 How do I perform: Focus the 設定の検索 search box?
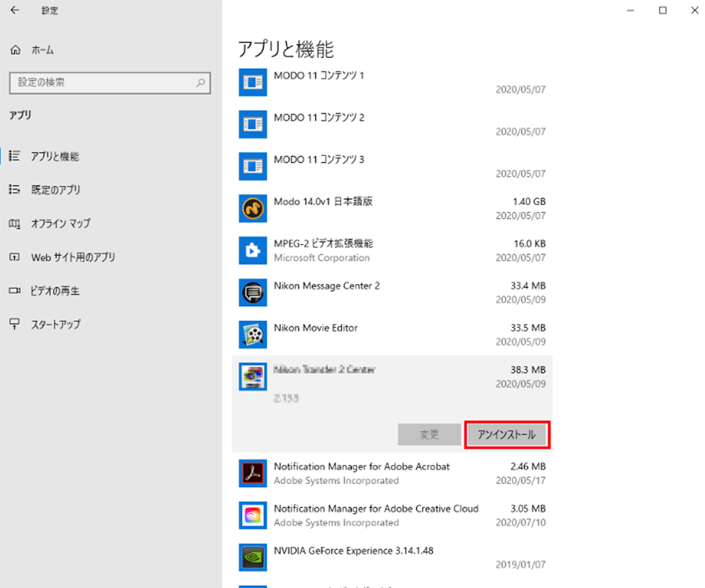pyautogui.click(x=110, y=83)
